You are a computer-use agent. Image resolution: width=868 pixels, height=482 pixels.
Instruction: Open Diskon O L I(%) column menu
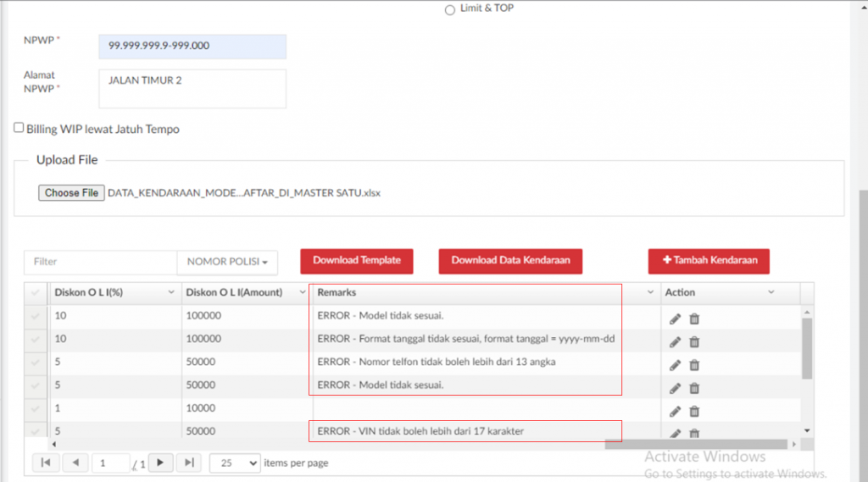click(x=171, y=292)
